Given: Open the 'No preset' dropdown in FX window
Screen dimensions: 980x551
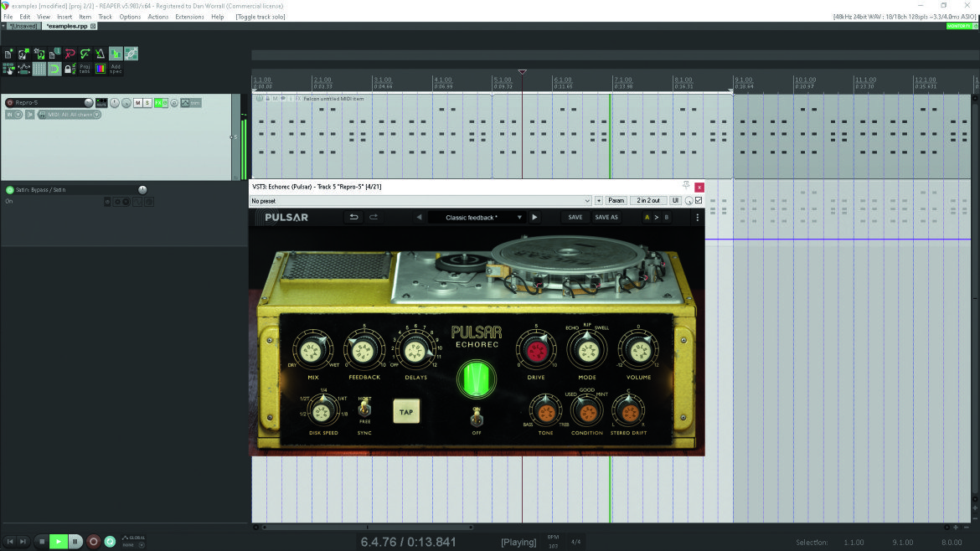Looking at the screenshot, I should point(420,200).
